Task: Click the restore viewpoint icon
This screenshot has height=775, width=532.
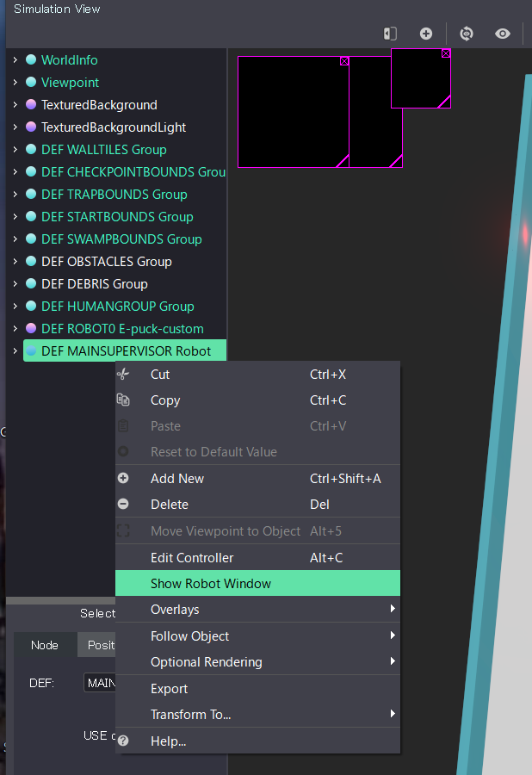Action: 467,34
